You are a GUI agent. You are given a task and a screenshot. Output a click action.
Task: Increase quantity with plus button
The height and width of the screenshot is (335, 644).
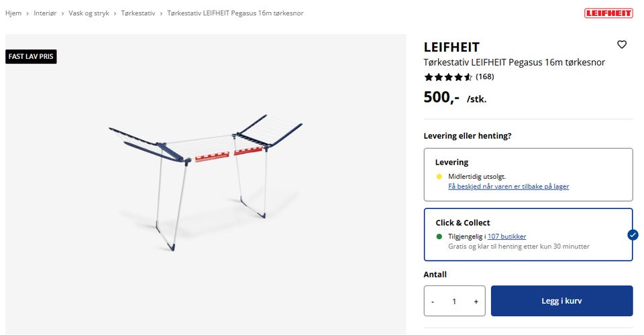coord(476,301)
